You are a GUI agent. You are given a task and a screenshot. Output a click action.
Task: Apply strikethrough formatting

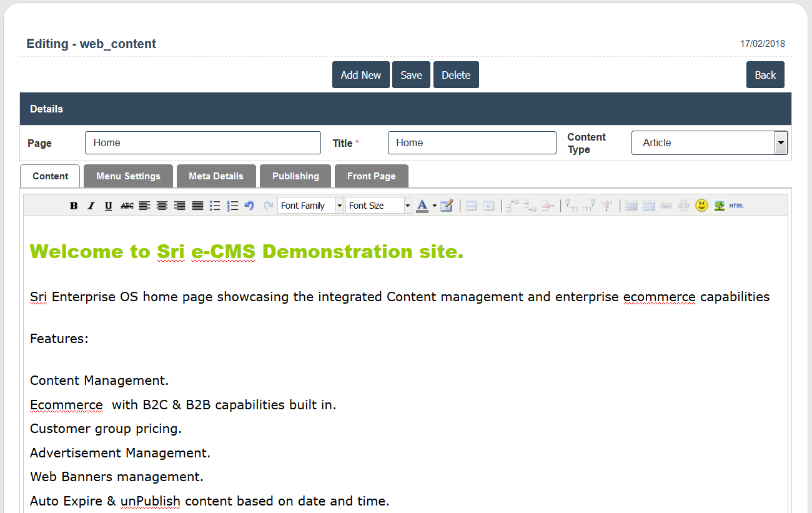127,206
